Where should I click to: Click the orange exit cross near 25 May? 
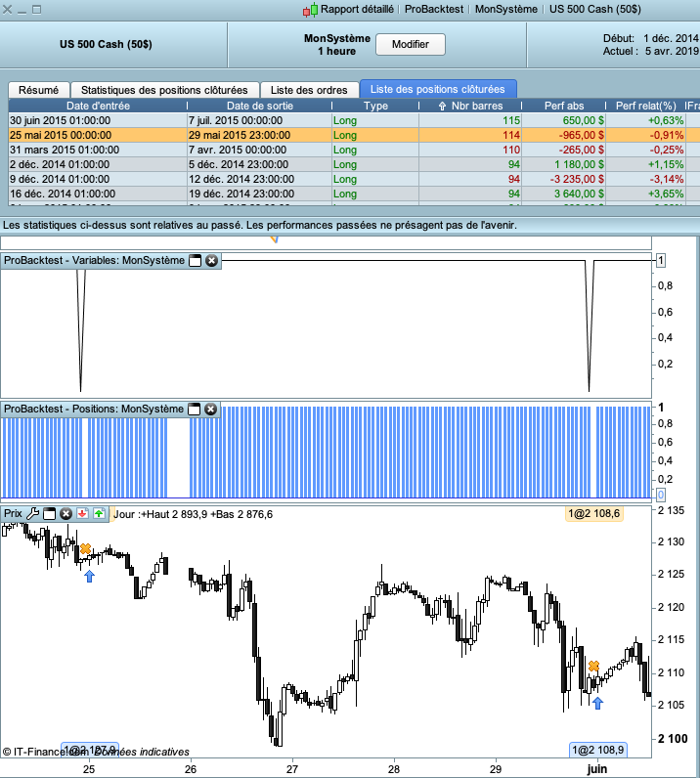pos(86,548)
